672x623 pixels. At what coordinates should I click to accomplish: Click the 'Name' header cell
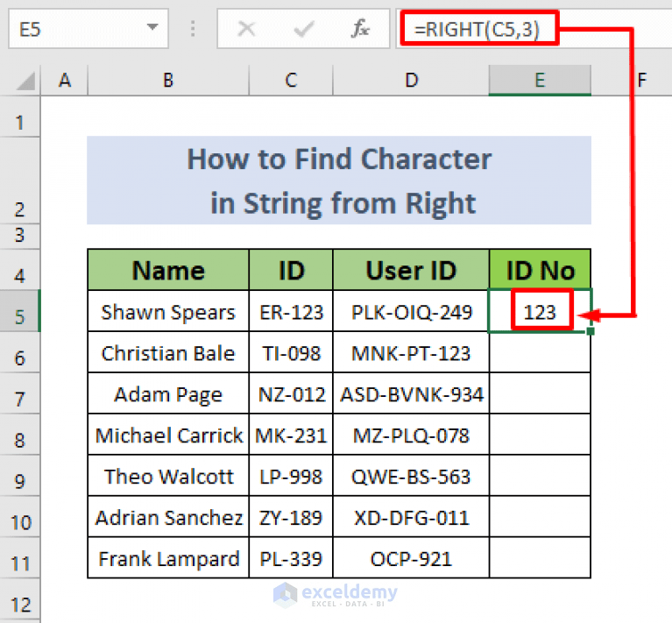click(168, 270)
